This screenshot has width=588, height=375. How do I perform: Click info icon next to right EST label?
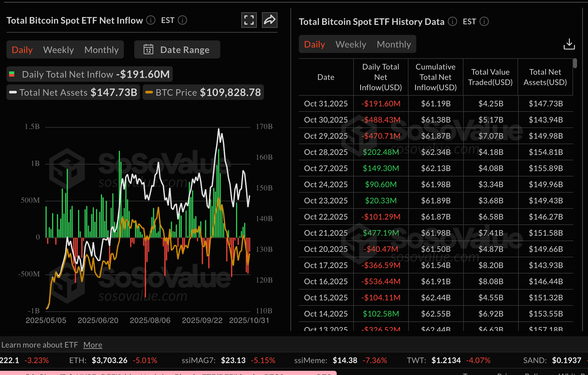[x=484, y=22]
